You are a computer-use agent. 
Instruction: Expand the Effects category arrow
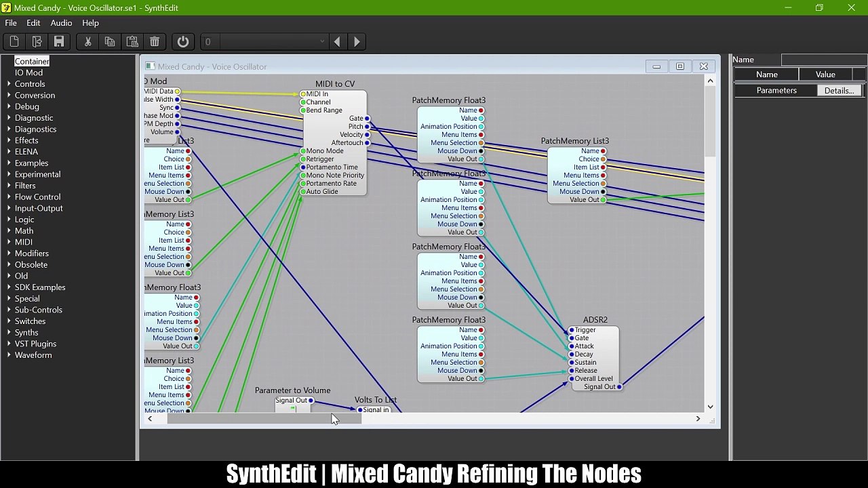coord(8,140)
